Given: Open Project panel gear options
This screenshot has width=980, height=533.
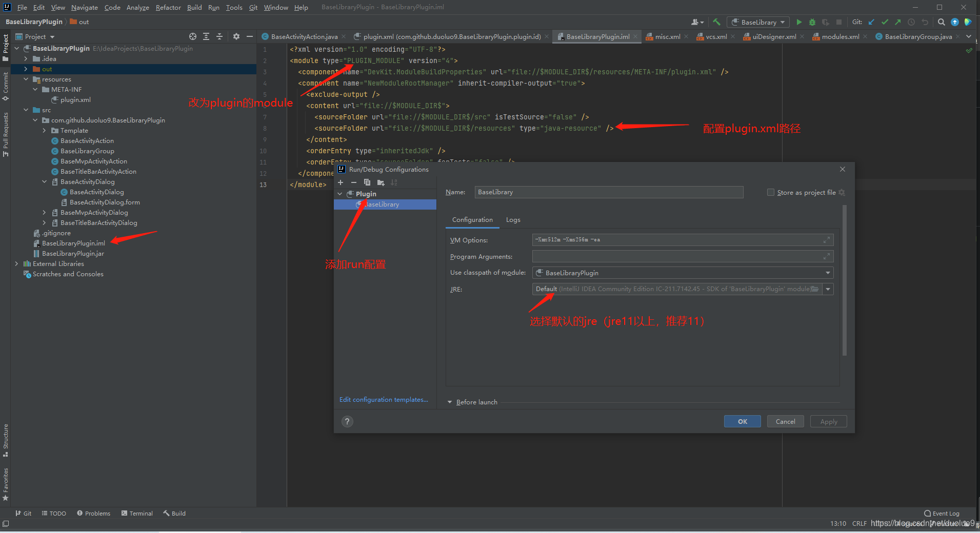Looking at the screenshot, I should pyautogui.click(x=236, y=36).
